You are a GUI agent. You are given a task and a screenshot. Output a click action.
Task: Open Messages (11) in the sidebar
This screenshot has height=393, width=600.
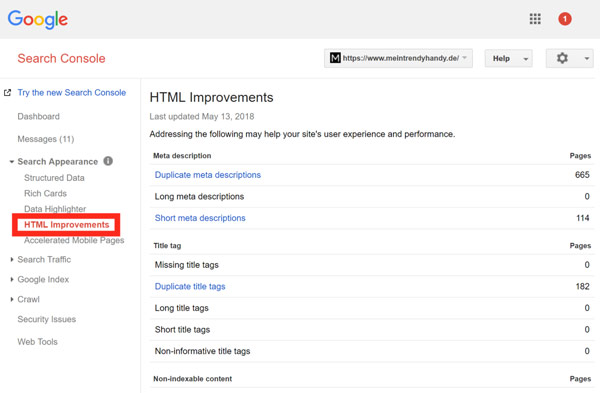pyautogui.click(x=46, y=139)
